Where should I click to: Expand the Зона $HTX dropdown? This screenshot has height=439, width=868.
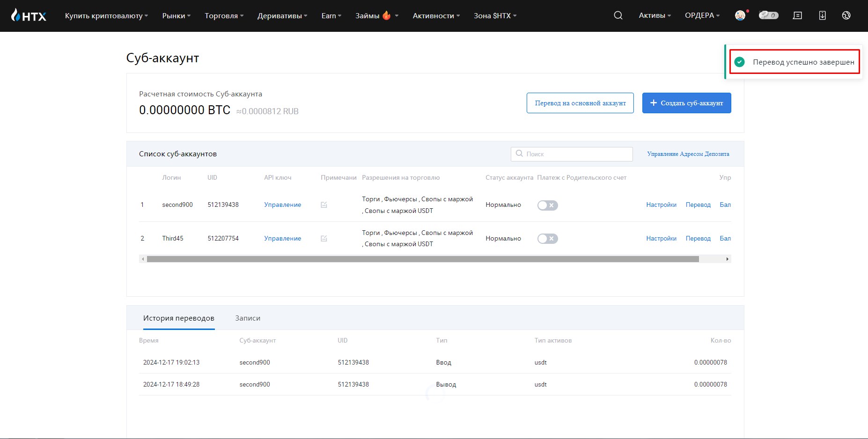495,15
